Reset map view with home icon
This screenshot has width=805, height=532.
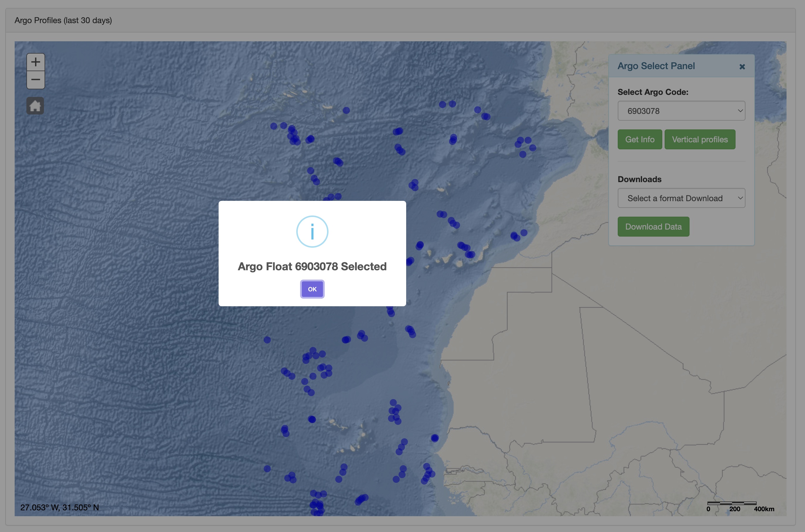tap(35, 106)
